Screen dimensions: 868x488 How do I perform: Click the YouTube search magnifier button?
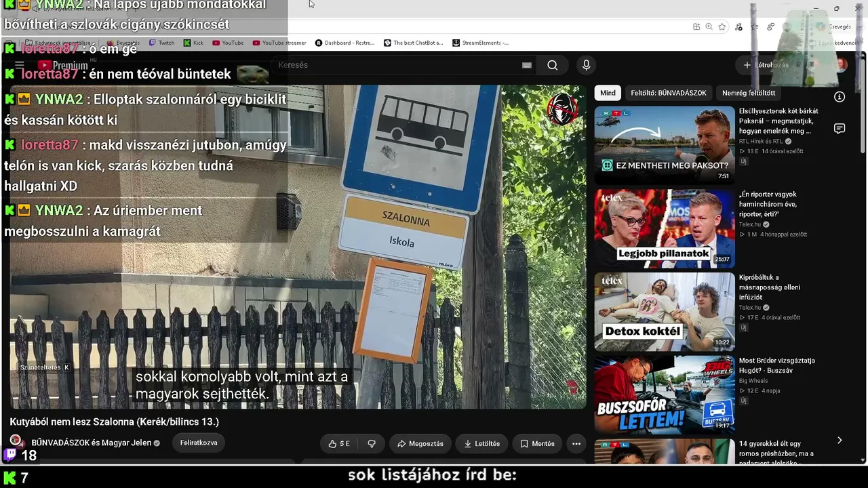point(553,65)
